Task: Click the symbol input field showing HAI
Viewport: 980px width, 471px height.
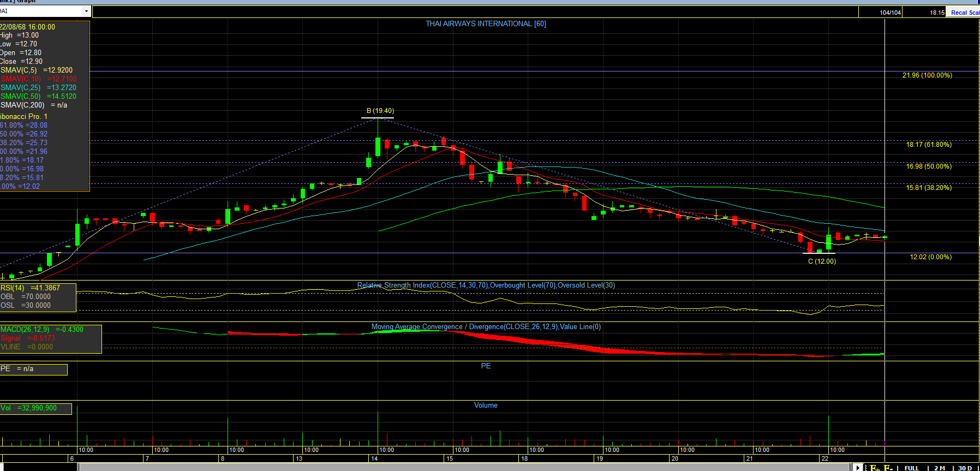Action: coord(41,11)
